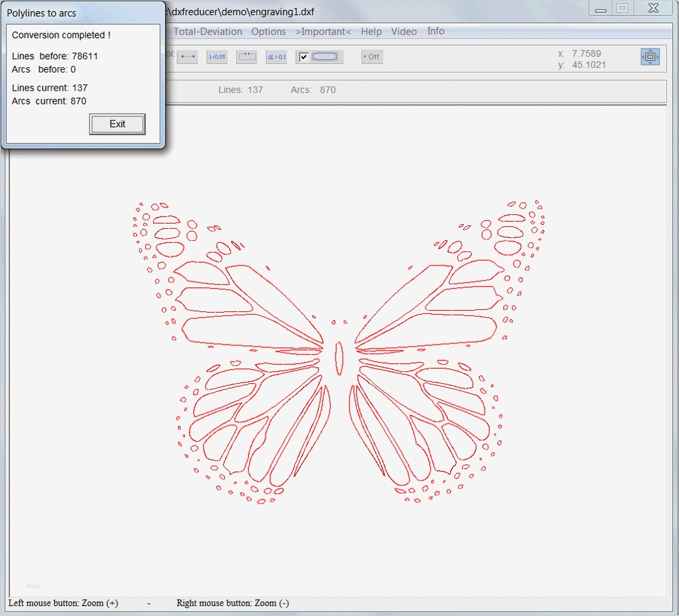Select the L<0.05 length filter icon
The height and width of the screenshot is (616, 679).
click(217, 57)
